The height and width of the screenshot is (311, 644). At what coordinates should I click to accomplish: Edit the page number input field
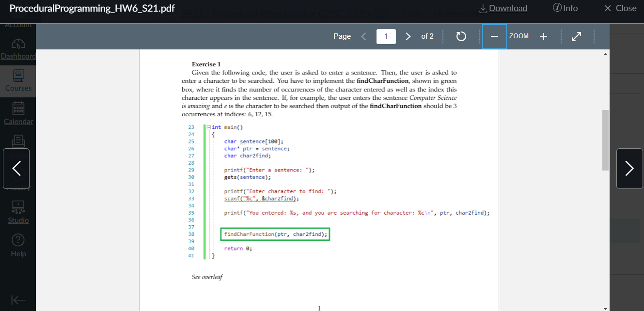(386, 36)
